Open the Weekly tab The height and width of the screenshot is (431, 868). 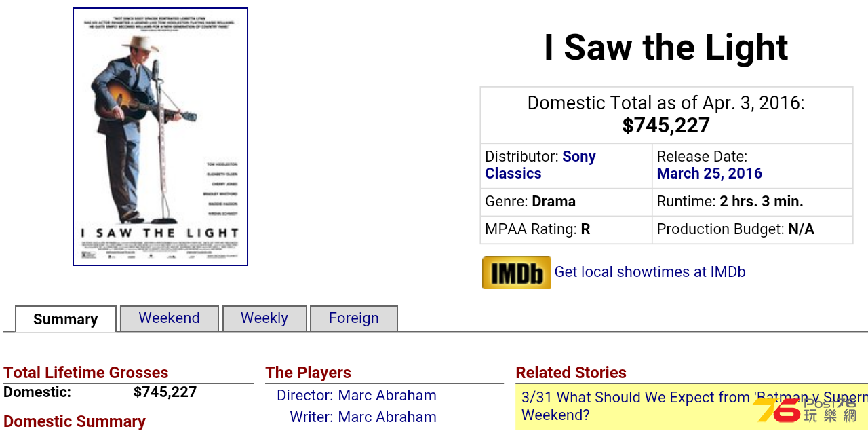point(264,318)
